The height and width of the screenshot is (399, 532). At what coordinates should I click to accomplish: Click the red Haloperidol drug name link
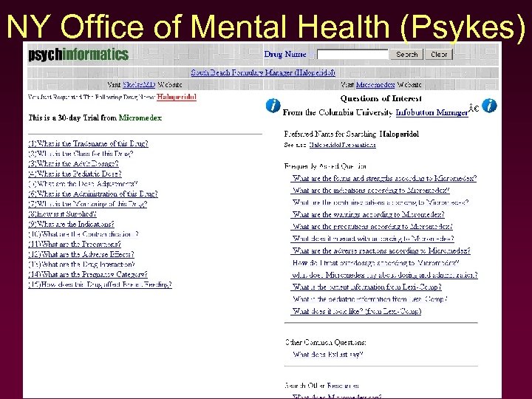[x=177, y=97]
